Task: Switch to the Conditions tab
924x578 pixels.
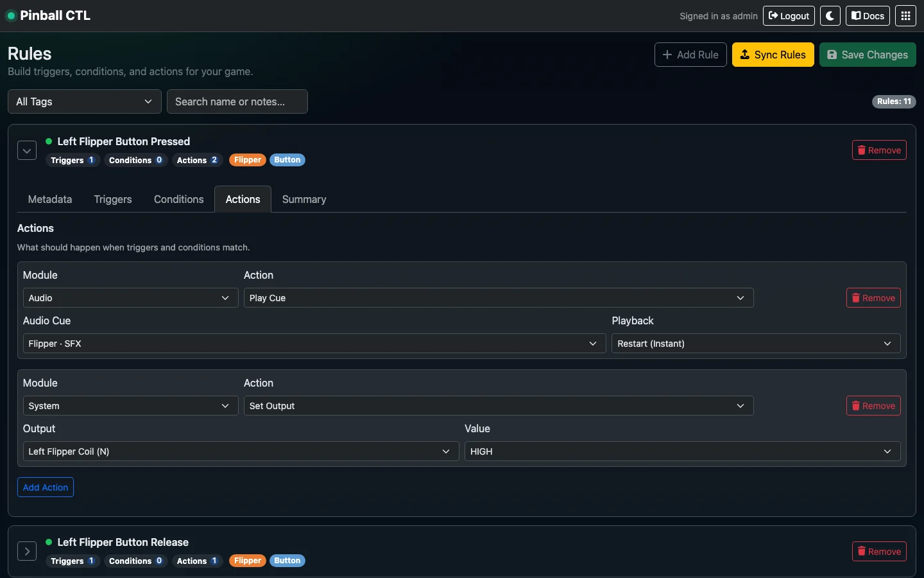Action: click(178, 199)
